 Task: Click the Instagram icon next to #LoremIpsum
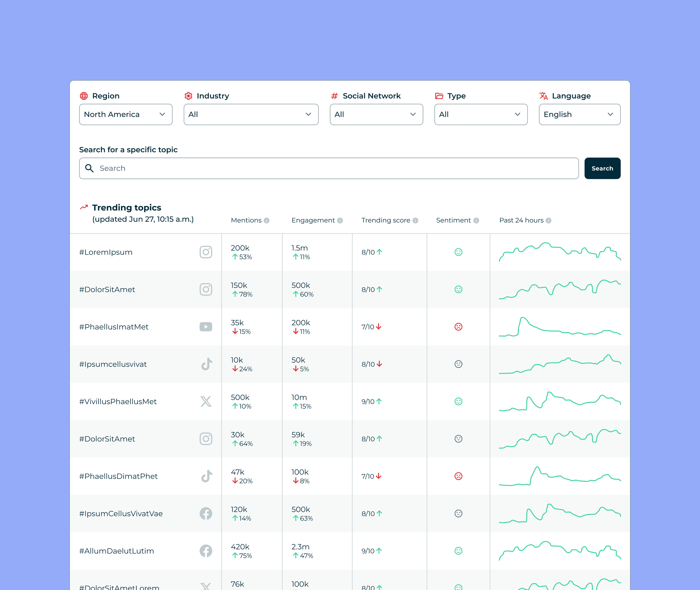pyautogui.click(x=206, y=252)
